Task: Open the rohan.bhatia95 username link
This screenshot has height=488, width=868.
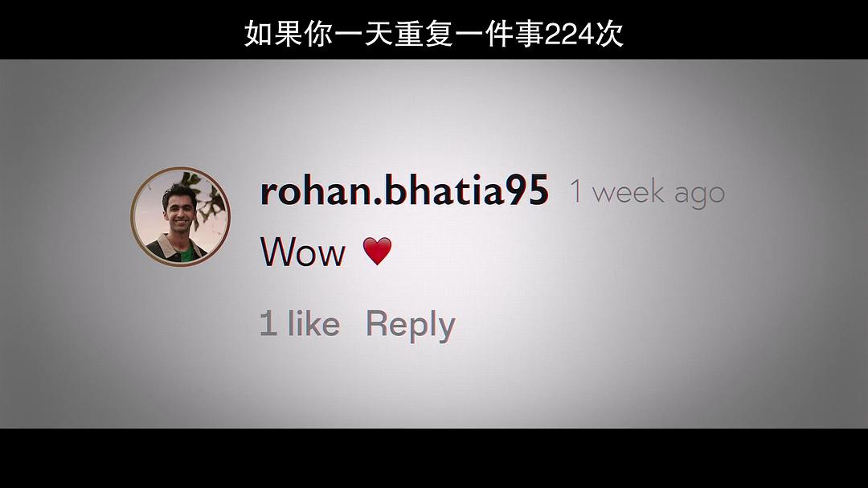Action: pyautogui.click(x=404, y=190)
